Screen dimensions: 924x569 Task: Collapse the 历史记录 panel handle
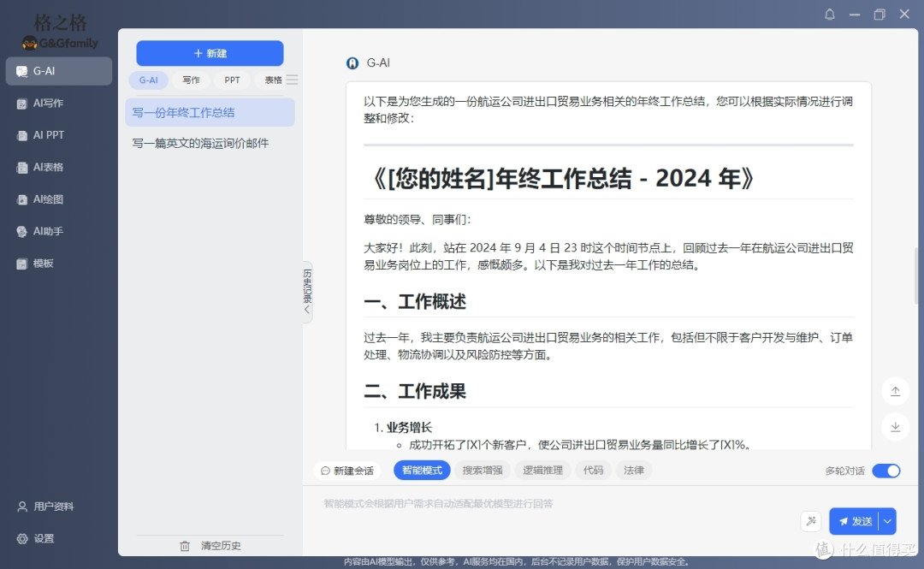(307, 291)
